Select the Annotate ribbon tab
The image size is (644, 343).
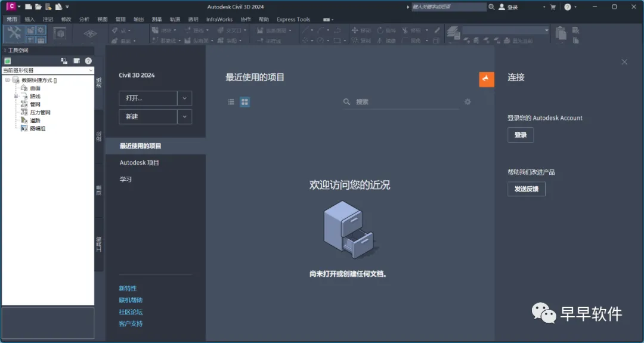point(48,19)
